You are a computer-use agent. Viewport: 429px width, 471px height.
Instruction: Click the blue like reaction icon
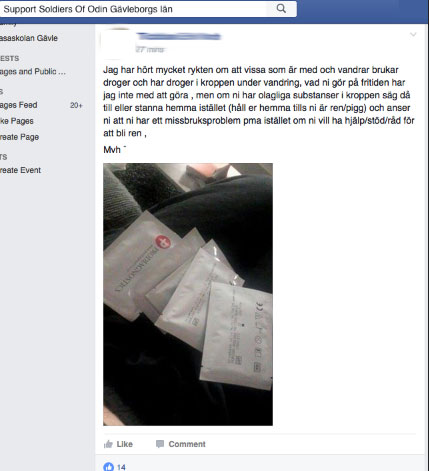click(109, 467)
